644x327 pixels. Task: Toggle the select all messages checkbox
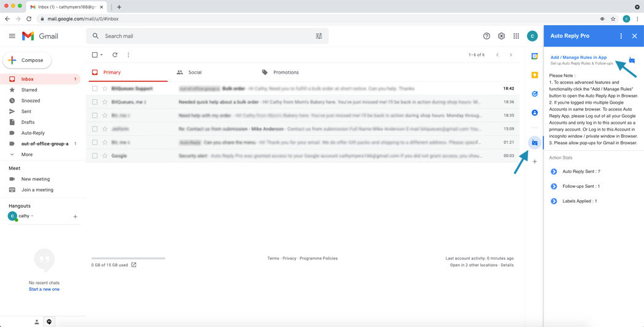pos(95,55)
